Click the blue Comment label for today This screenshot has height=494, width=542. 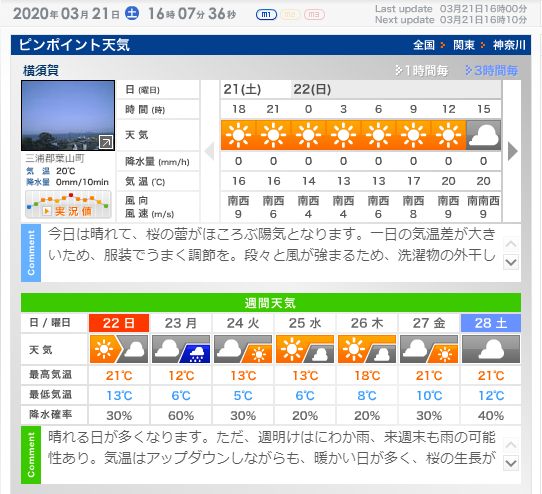pos(31,253)
